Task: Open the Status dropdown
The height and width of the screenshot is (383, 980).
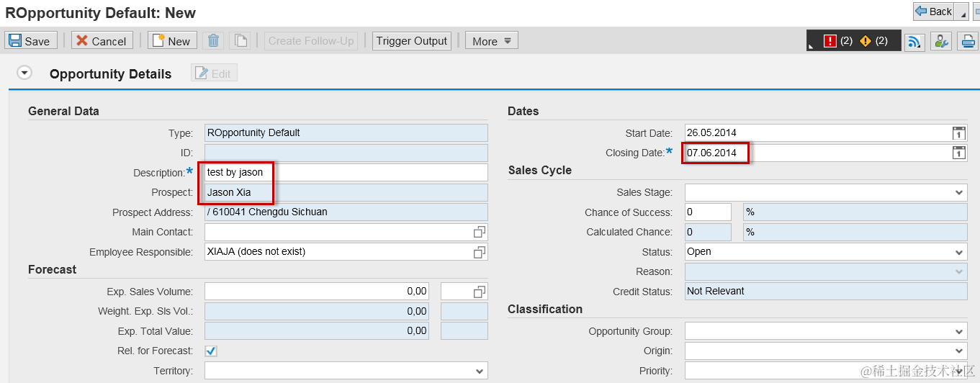Action: [959, 252]
